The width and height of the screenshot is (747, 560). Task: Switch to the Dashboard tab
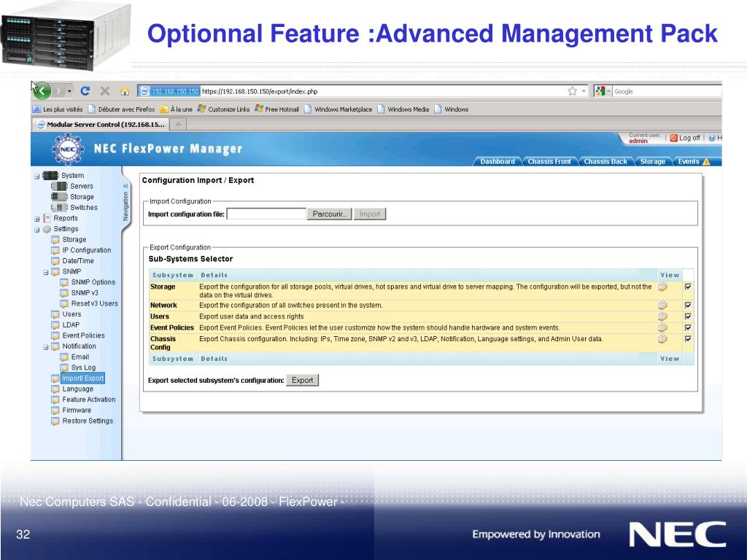click(498, 161)
